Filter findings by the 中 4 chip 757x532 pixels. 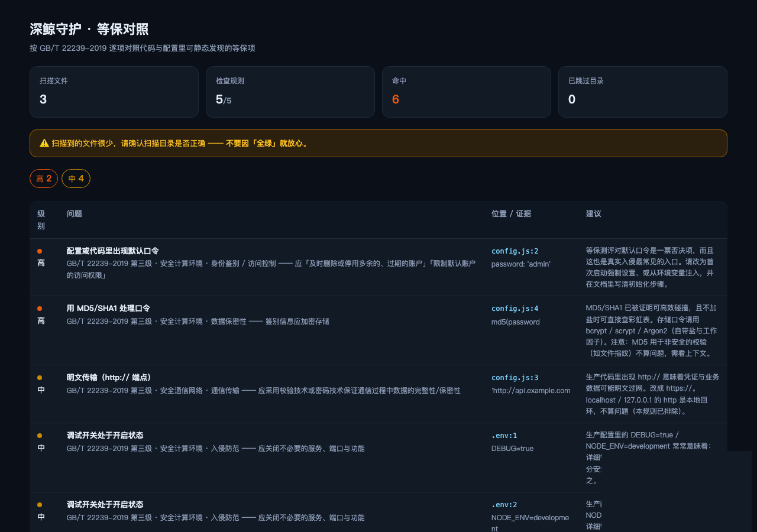point(76,179)
